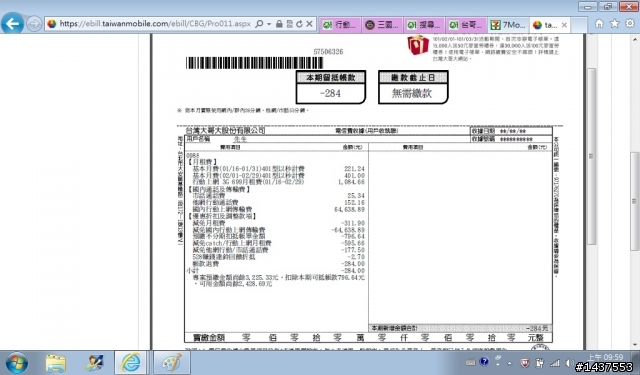Screen dimensions: 640x375
Task: Focus the ebill.taiwanmobile.com URL field
Action: [x=155, y=24]
